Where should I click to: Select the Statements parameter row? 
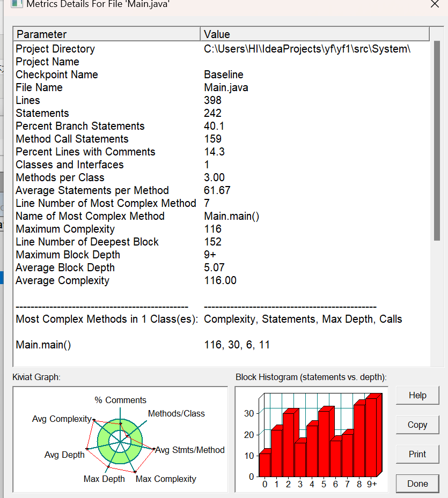[x=221, y=113]
